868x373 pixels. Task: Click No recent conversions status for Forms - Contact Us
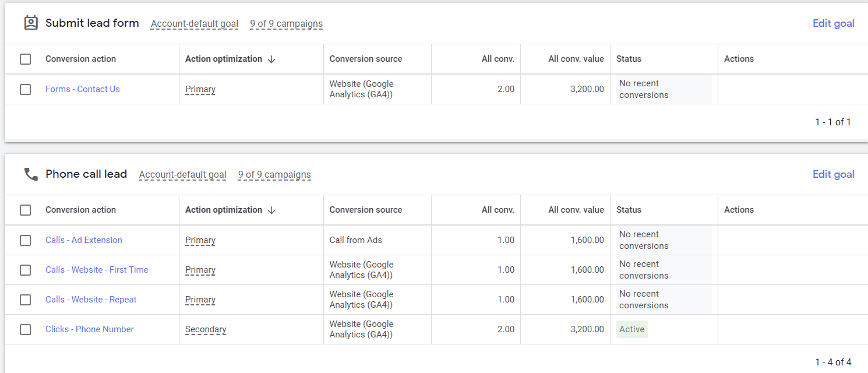(x=644, y=89)
